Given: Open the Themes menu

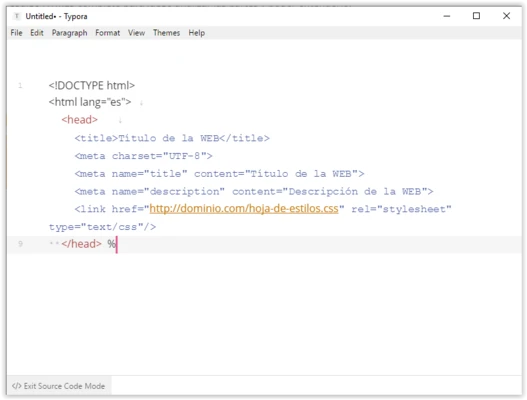Looking at the screenshot, I should pos(166,33).
